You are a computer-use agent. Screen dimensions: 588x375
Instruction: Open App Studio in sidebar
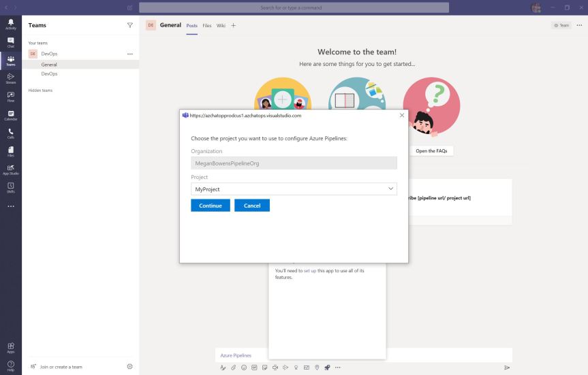[10, 169]
